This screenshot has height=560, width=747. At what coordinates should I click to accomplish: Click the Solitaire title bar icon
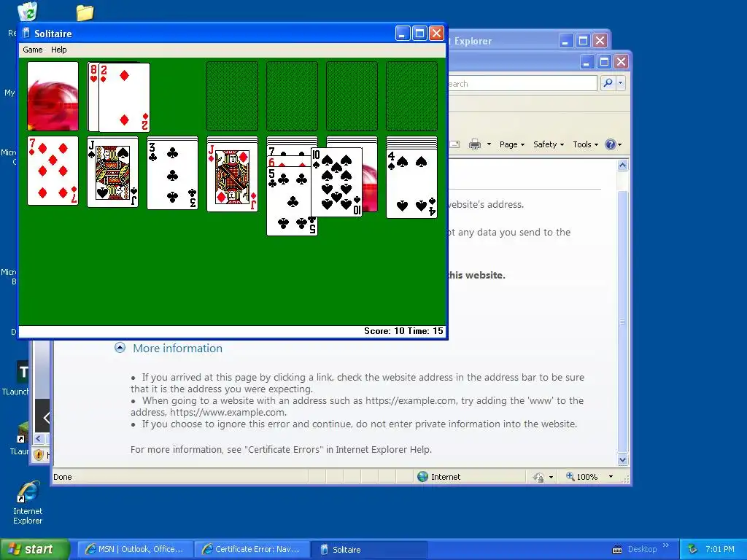point(27,33)
